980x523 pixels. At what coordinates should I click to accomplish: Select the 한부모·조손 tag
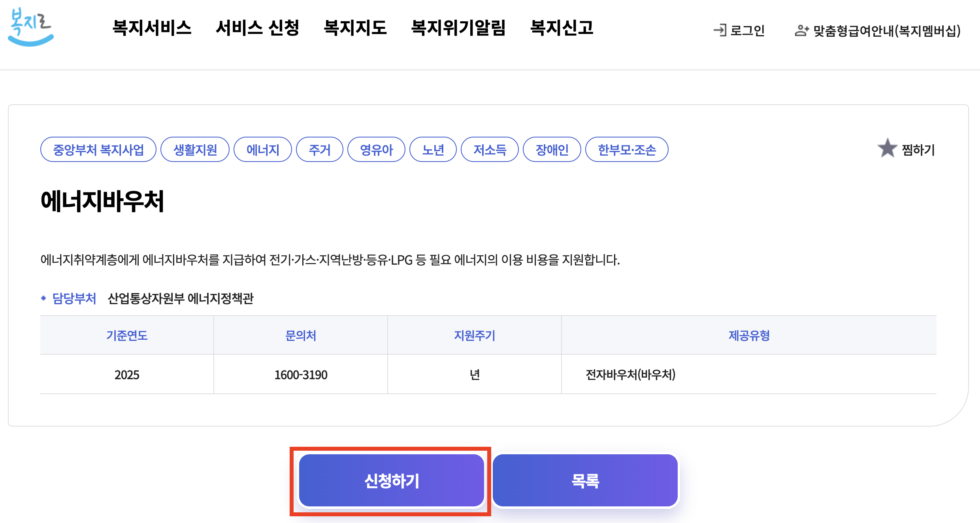point(627,150)
